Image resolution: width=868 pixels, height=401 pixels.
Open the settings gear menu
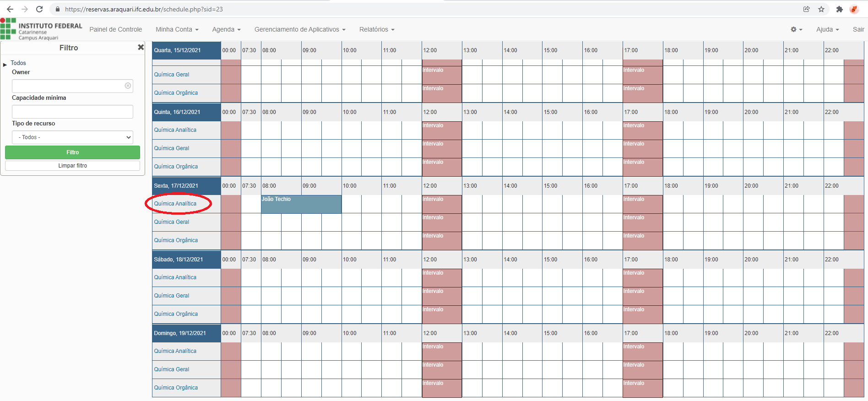point(796,29)
